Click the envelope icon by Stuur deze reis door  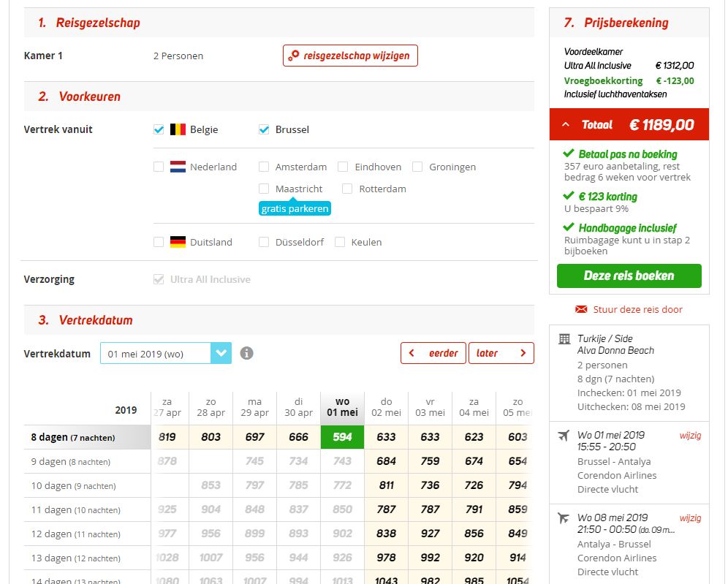pos(581,309)
